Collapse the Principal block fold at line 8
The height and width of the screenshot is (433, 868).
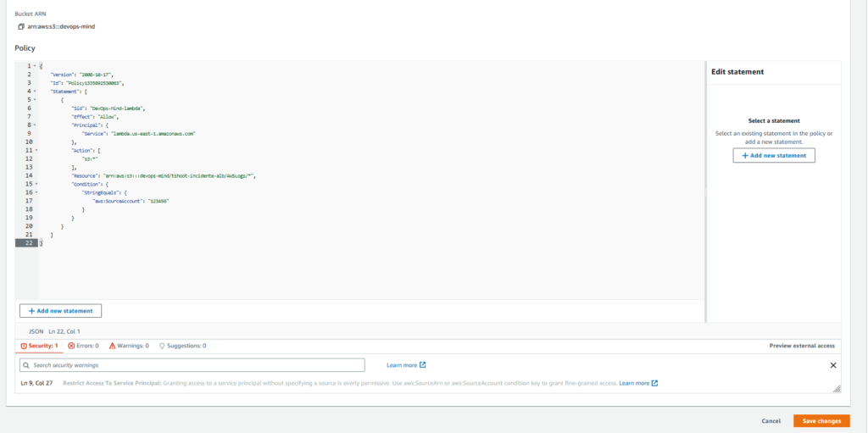click(x=34, y=125)
